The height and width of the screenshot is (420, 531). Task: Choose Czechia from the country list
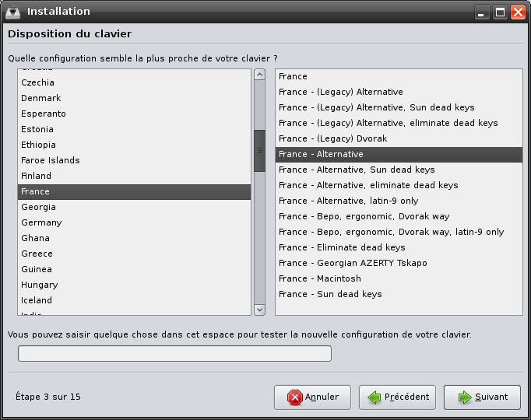135,83
